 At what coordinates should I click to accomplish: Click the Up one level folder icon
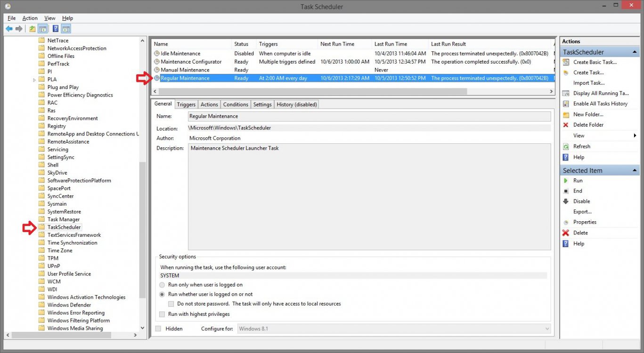pos(32,29)
